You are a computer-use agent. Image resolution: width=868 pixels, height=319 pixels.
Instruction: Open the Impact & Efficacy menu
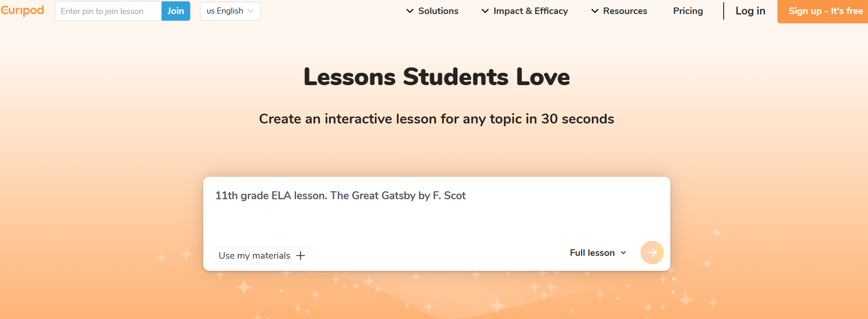(530, 11)
